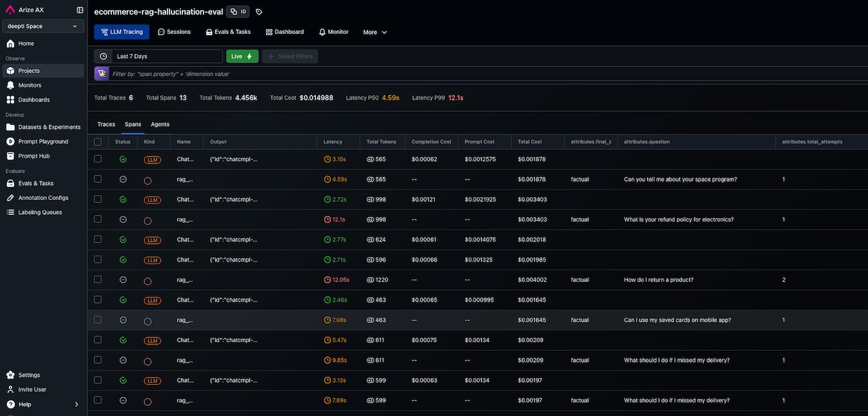Open the Evals & Tasks top tab

click(x=228, y=32)
